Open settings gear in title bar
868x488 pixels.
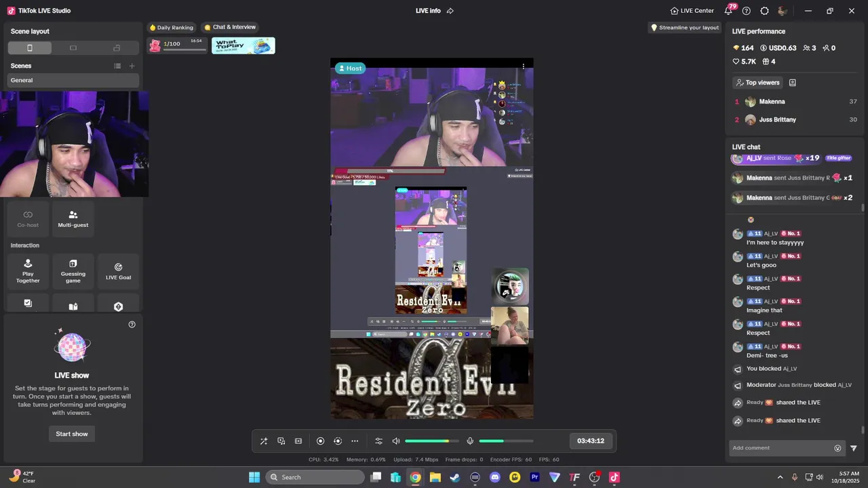(x=764, y=11)
